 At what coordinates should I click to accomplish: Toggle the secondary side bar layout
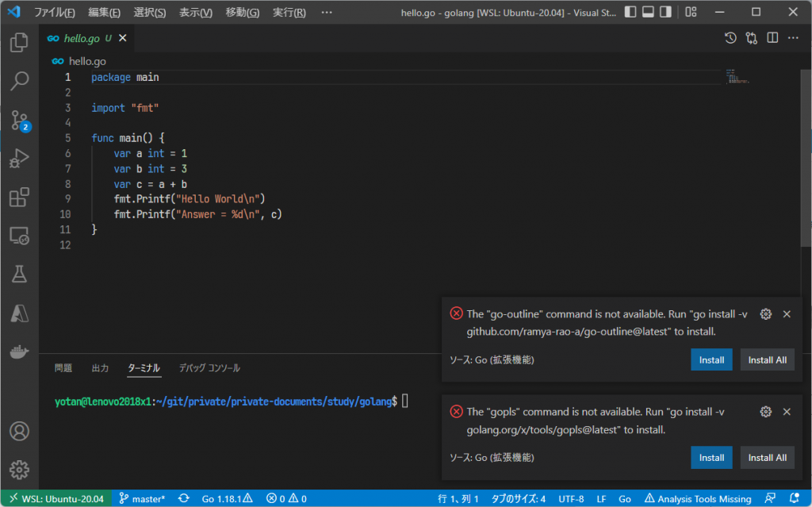click(x=665, y=12)
